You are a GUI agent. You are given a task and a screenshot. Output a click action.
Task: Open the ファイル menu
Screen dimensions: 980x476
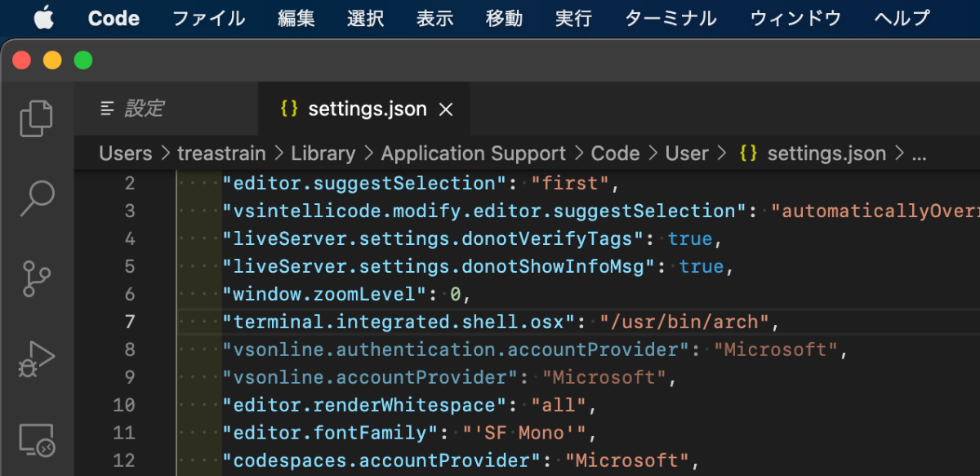tap(208, 18)
